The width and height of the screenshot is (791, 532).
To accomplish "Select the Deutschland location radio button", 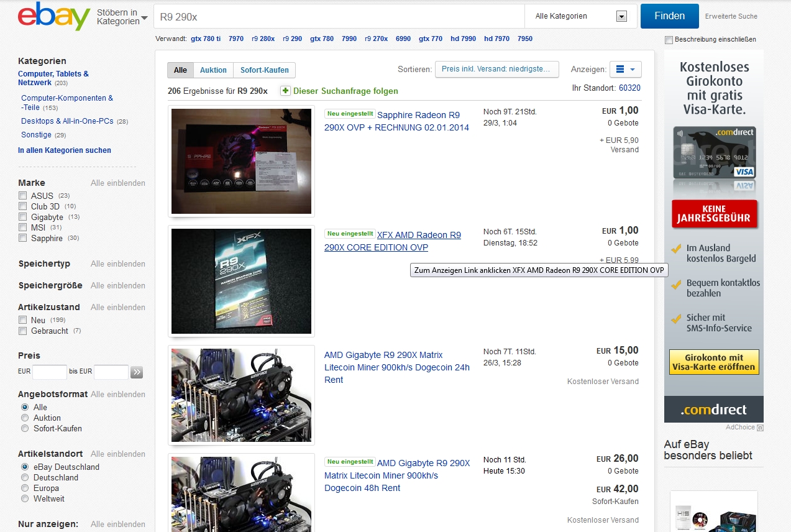I will coord(25,477).
